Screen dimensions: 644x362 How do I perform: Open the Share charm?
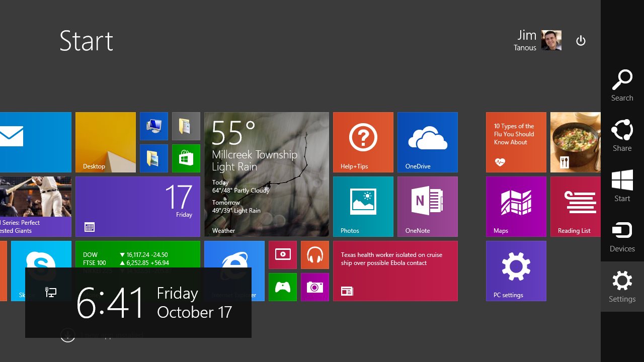pyautogui.click(x=622, y=136)
